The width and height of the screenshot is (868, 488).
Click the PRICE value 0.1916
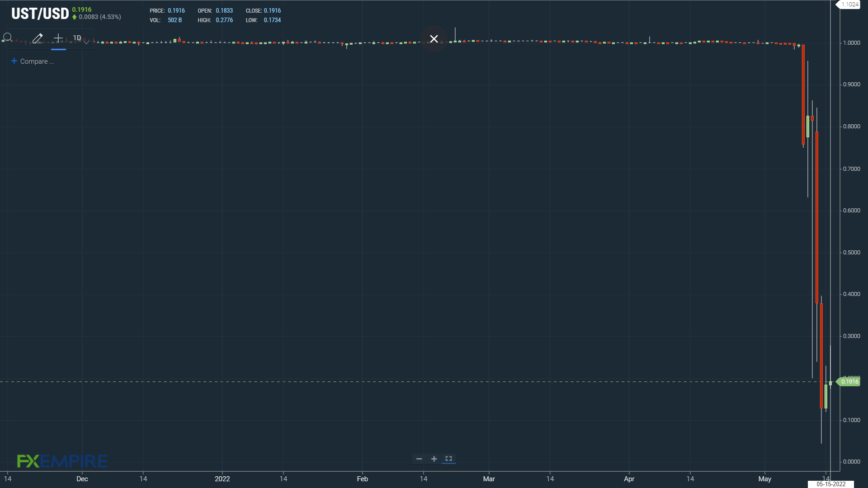[x=176, y=10]
